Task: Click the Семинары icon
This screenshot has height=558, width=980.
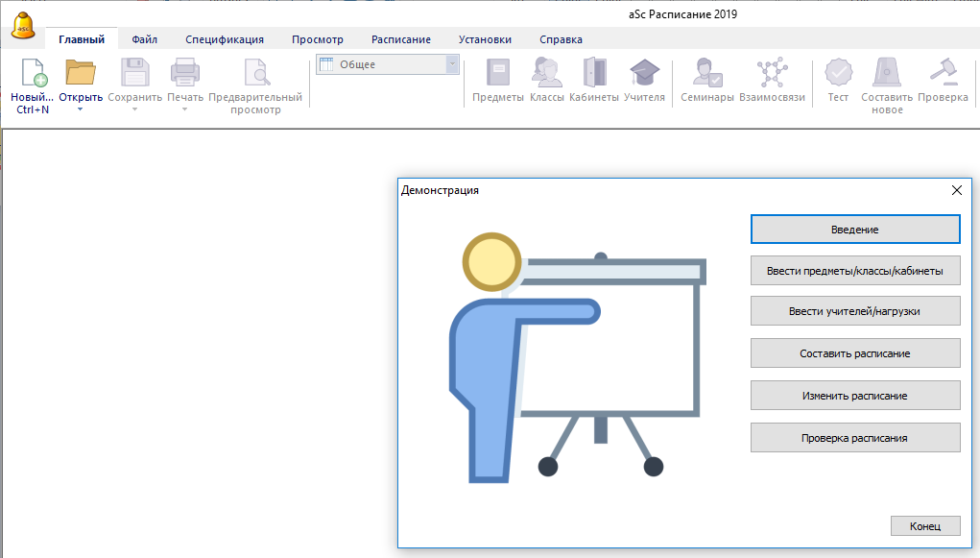Action: coord(707,74)
